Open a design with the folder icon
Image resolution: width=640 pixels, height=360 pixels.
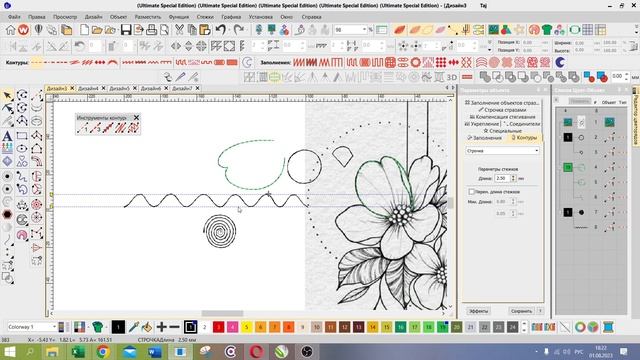pyautogui.click(x=97, y=30)
